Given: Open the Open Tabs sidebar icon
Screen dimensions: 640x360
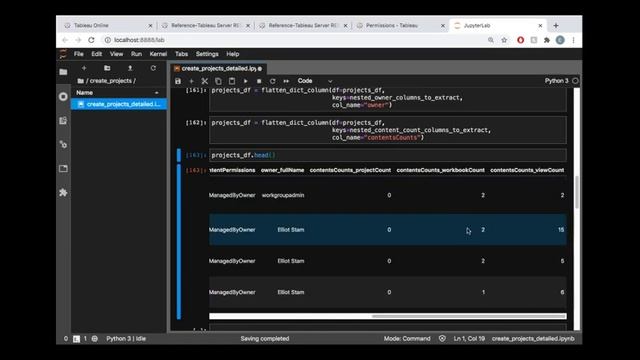Looking at the screenshot, I should (63, 169).
